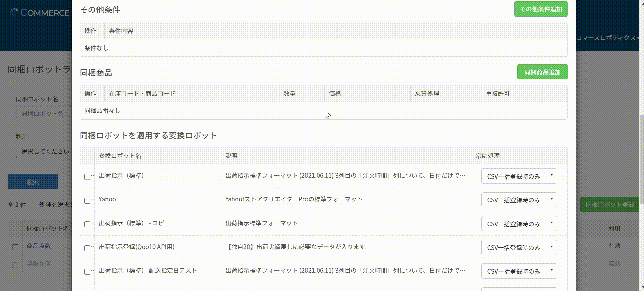The height and width of the screenshot is (291, 644).
Task: Open the コマースロボティクス account menu
Action: (607, 38)
